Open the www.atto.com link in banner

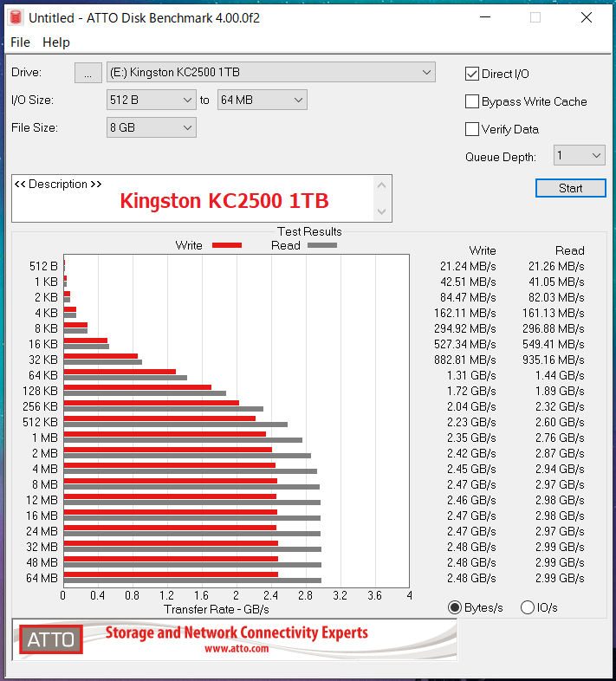click(x=237, y=649)
